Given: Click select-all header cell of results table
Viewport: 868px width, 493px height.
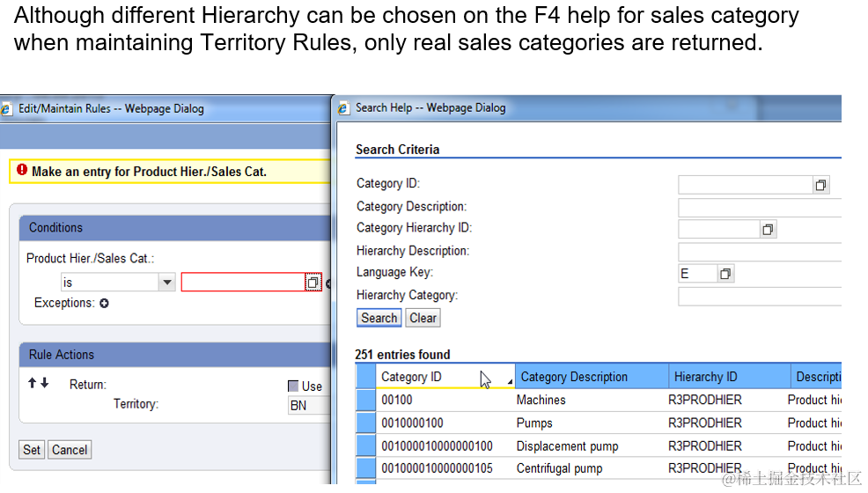Looking at the screenshot, I should coord(366,376).
